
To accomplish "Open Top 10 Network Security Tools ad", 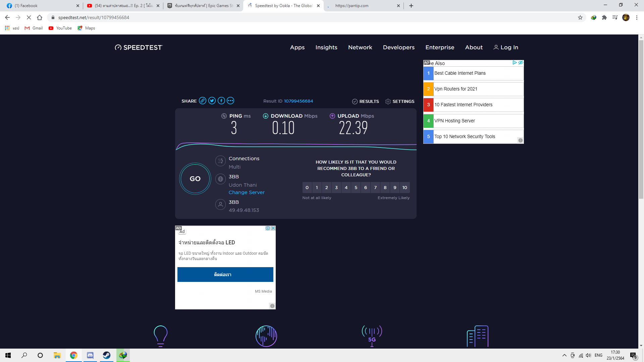I will (x=473, y=136).
